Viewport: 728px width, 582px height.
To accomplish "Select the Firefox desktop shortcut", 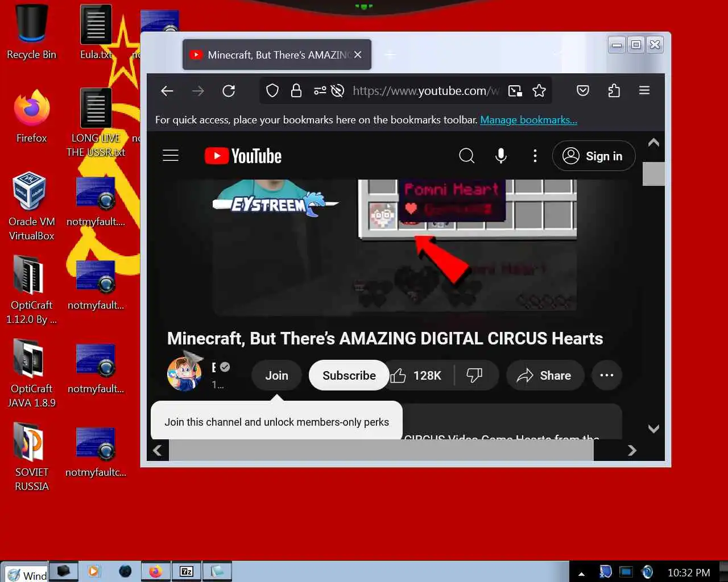I will click(31, 116).
